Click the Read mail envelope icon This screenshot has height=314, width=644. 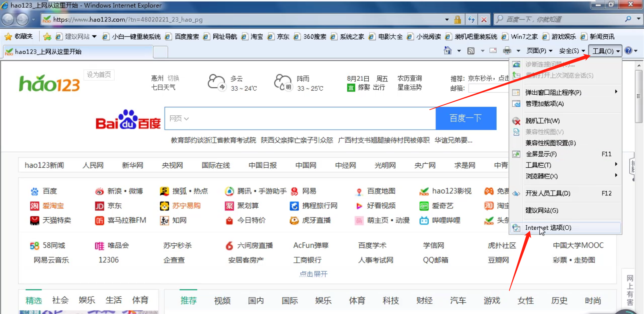[x=493, y=51]
